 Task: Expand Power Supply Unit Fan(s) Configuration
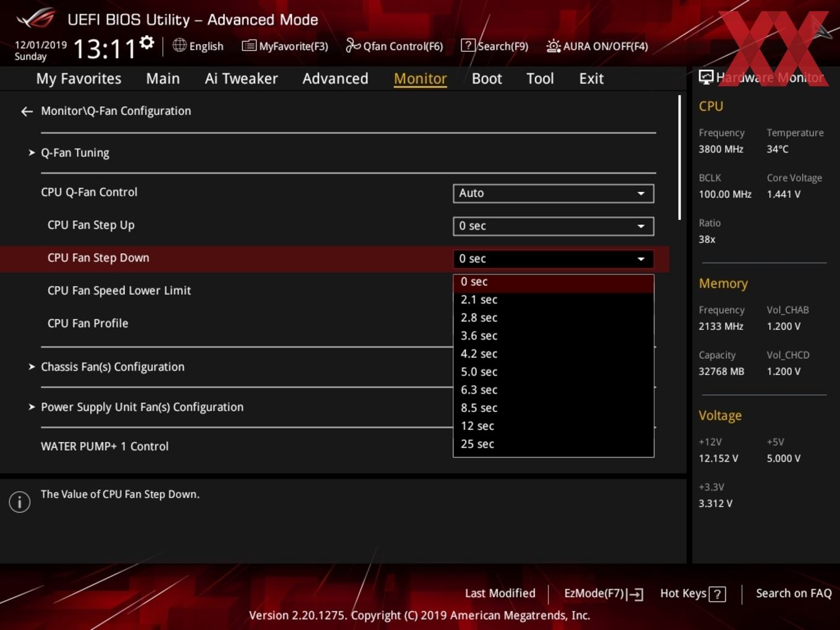click(x=142, y=407)
